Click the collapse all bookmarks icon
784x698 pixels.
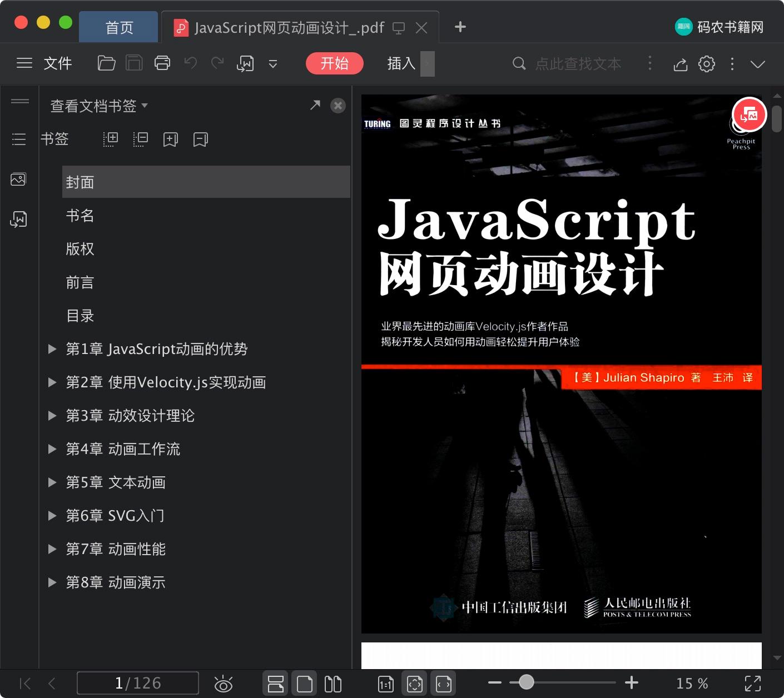(x=141, y=139)
